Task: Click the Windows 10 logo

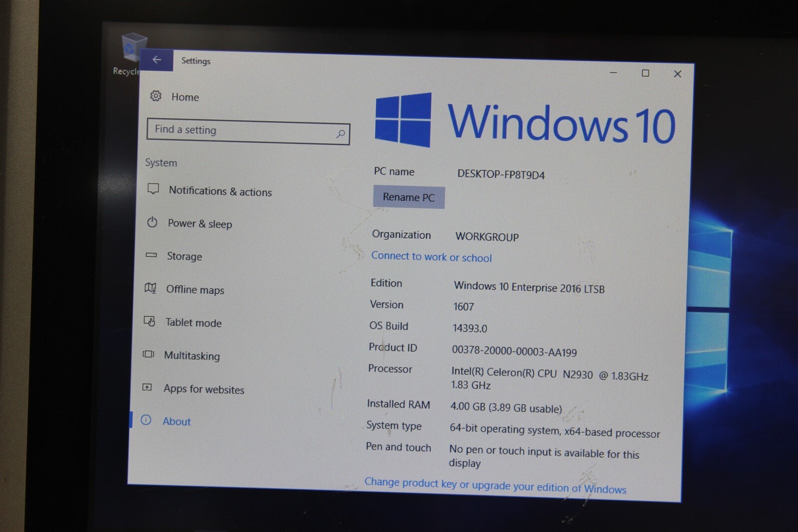Action: click(525, 121)
